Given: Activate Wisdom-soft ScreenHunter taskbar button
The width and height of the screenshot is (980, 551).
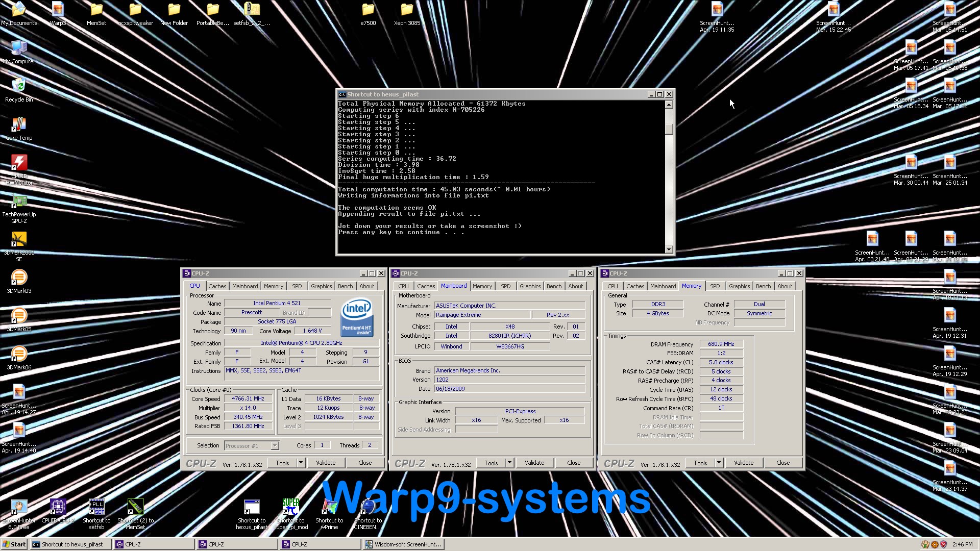Looking at the screenshot, I should pyautogui.click(x=403, y=544).
